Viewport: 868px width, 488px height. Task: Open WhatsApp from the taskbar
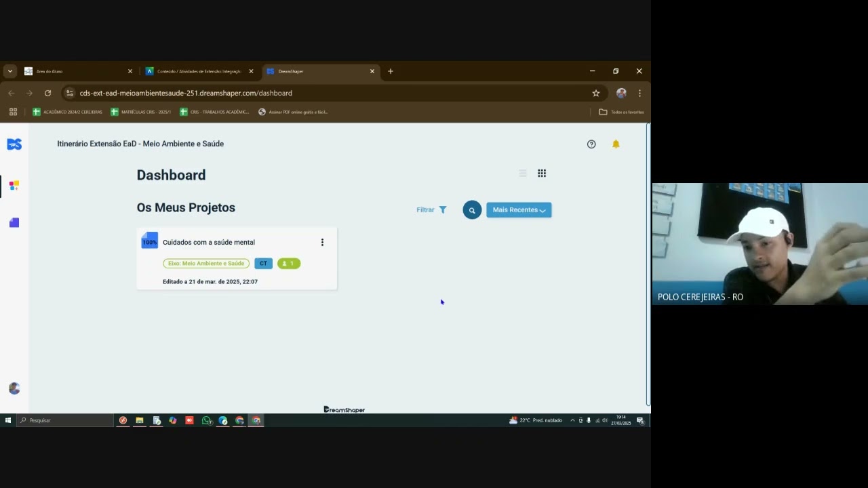click(206, 420)
